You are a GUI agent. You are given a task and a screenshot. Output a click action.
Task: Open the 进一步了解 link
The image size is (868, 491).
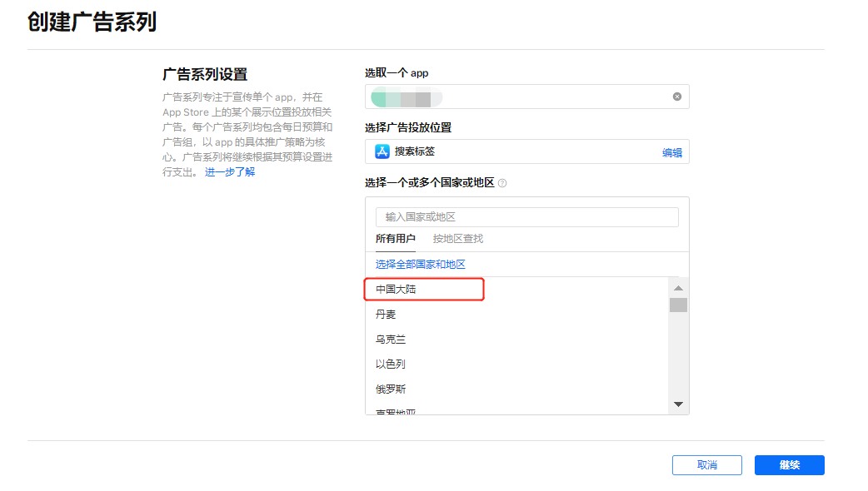pyautogui.click(x=230, y=172)
